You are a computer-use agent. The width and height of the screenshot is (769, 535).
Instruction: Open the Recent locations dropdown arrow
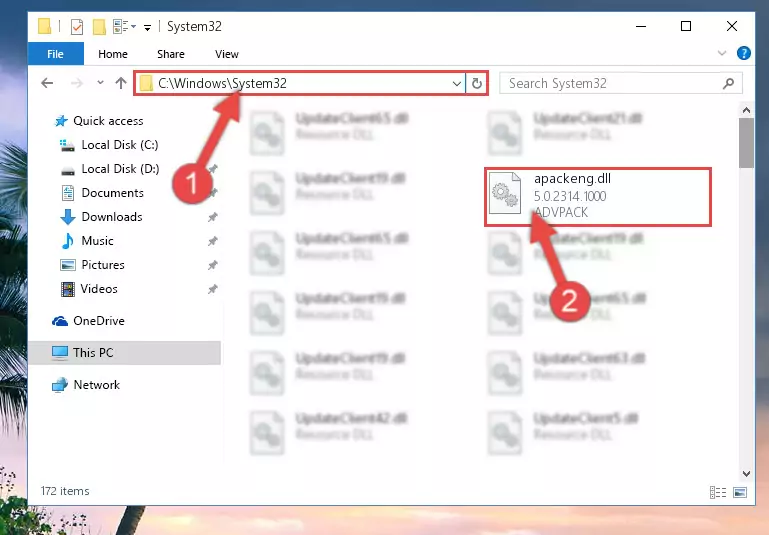click(101, 82)
